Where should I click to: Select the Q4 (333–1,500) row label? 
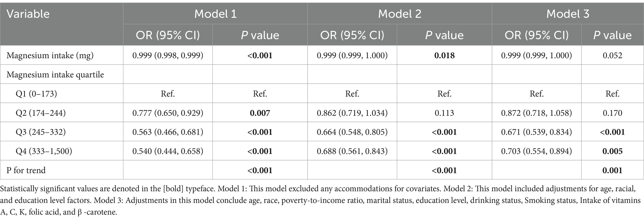pos(44,151)
